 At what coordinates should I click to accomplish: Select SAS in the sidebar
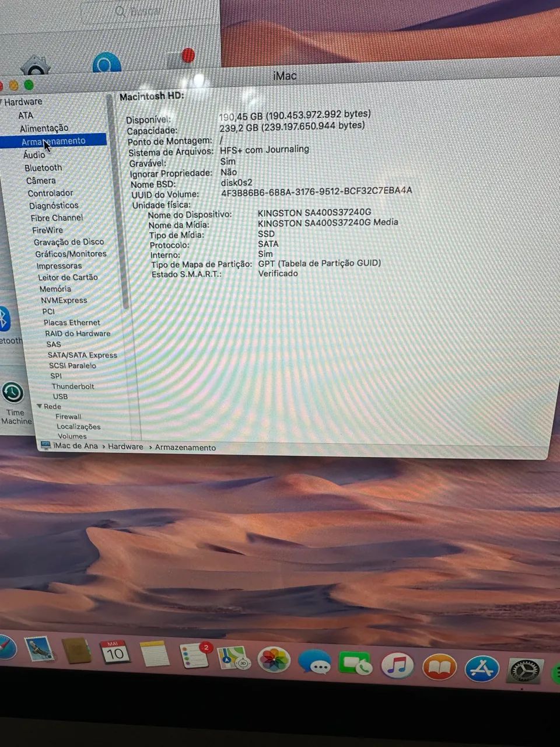(54, 344)
